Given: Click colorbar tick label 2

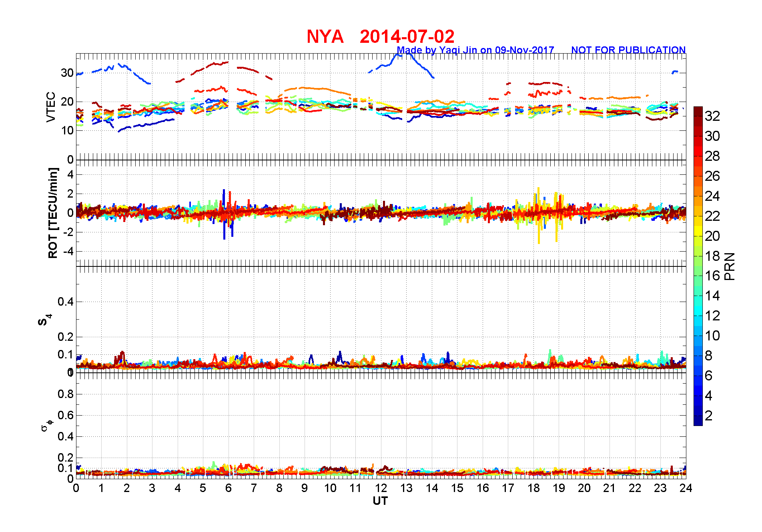Looking at the screenshot, I should 708,416.
